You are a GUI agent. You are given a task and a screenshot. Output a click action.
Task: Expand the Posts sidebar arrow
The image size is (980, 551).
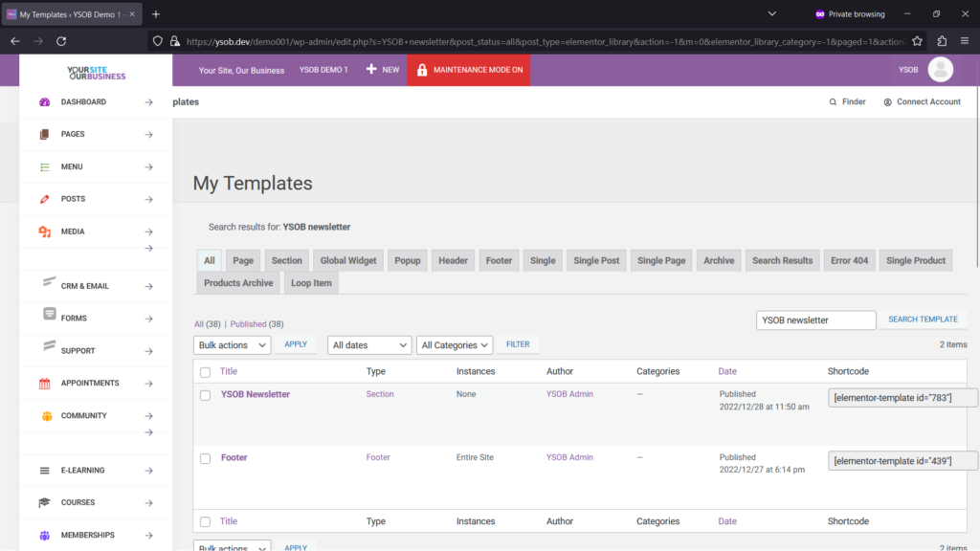pos(148,200)
